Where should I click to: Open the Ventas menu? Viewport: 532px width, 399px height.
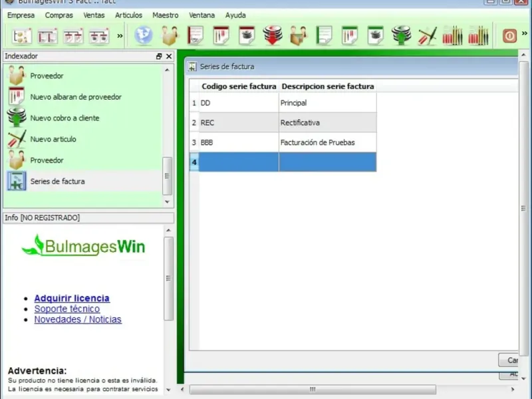coord(94,15)
